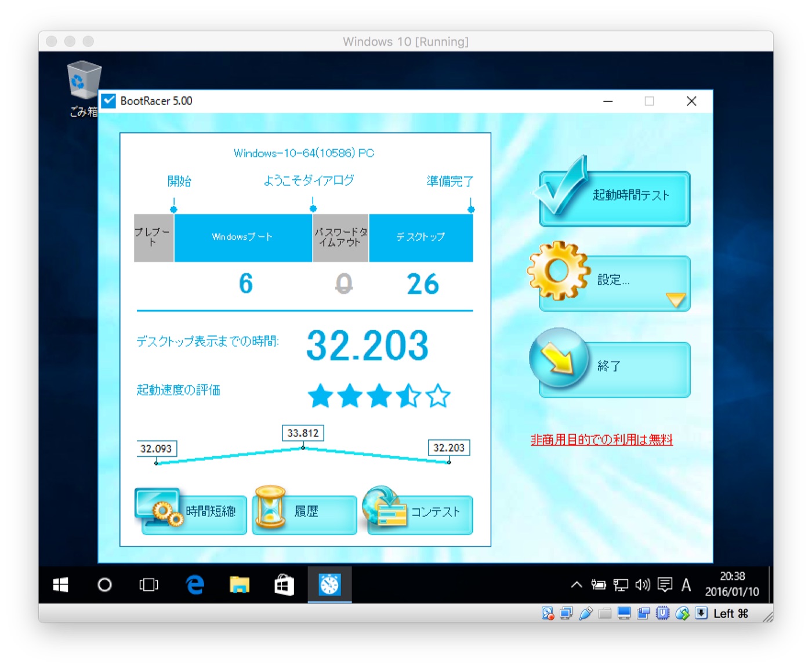This screenshot has height=668, width=812.
Task: Select the パスワードタイムアウト segment
Action: tap(340, 238)
